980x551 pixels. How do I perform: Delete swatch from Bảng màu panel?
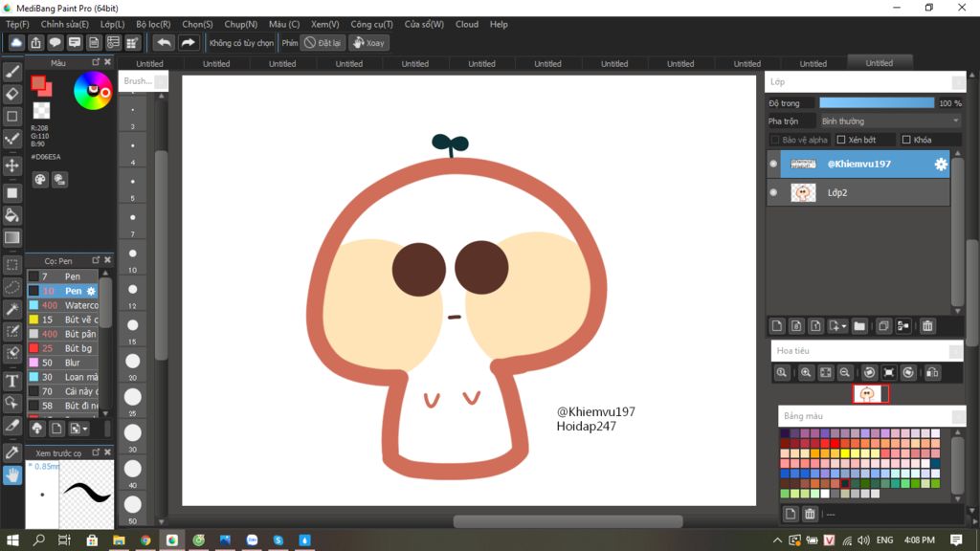[x=810, y=514]
